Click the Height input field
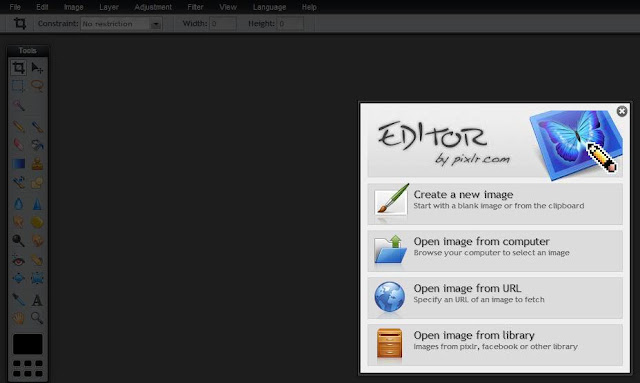Image resolution: width=640 pixels, height=383 pixels. [x=290, y=24]
